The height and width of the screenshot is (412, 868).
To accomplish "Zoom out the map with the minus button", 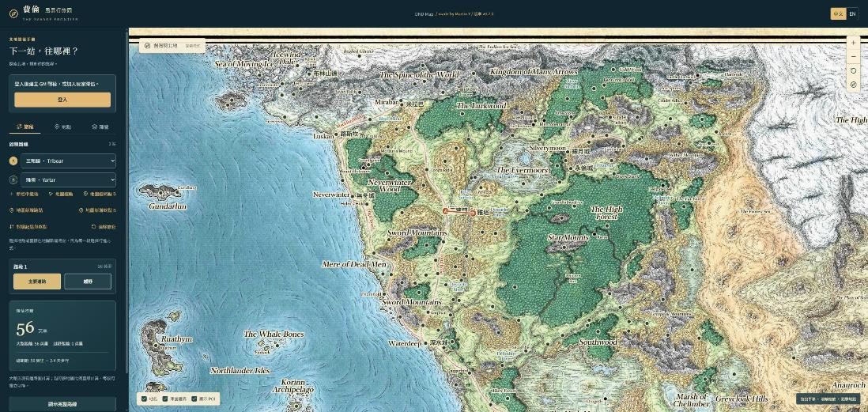I will (854, 56).
